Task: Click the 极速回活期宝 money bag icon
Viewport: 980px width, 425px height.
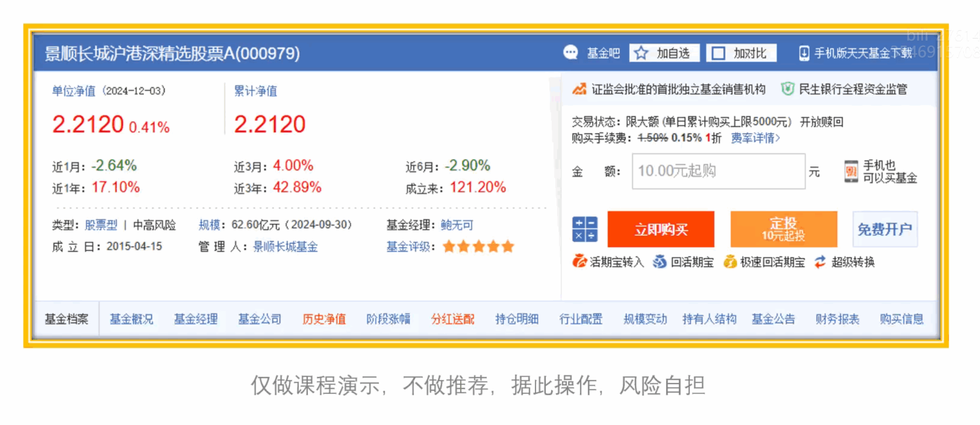Action: (x=730, y=262)
